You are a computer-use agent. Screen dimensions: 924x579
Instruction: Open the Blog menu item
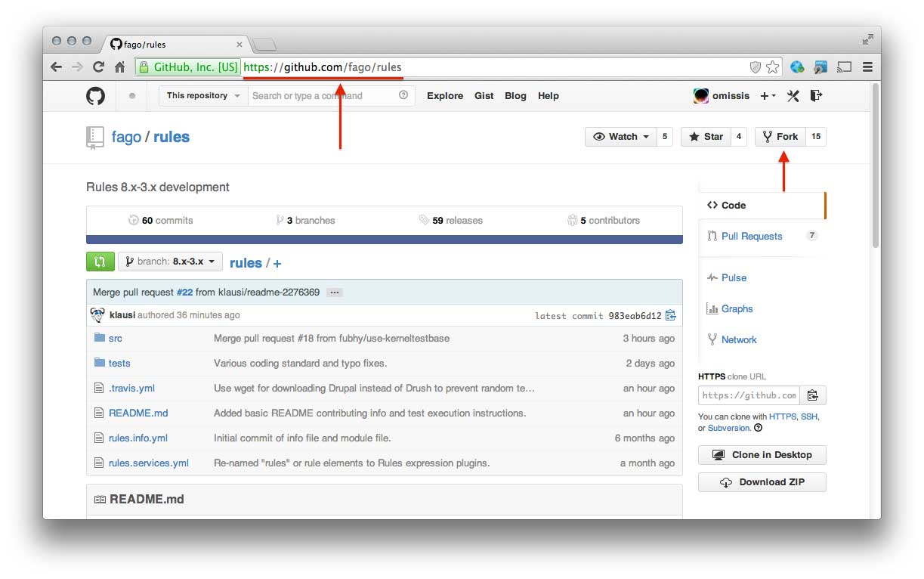pos(515,96)
